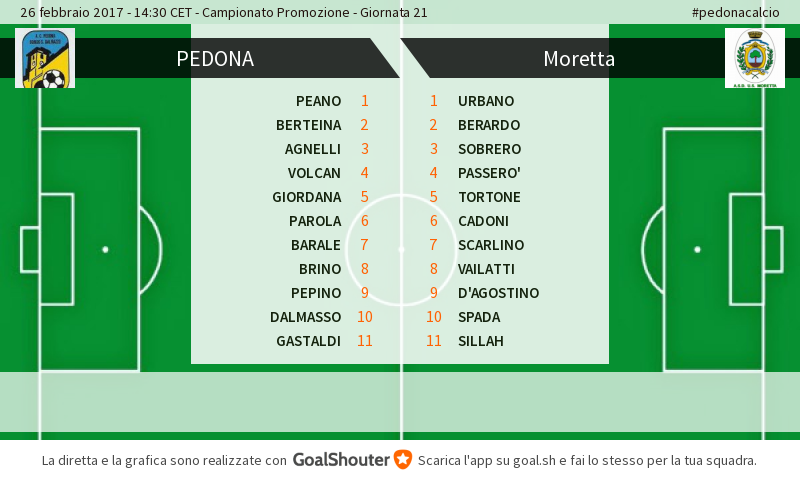The width and height of the screenshot is (800, 480).
Task: Click player URBANO in Moretta lineup
Action: tap(486, 101)
